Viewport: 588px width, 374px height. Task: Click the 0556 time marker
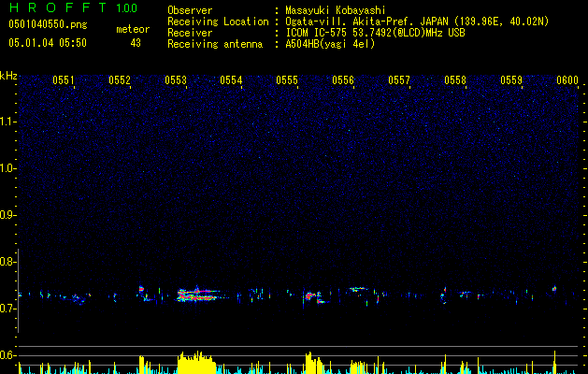[x=343, y=80]
